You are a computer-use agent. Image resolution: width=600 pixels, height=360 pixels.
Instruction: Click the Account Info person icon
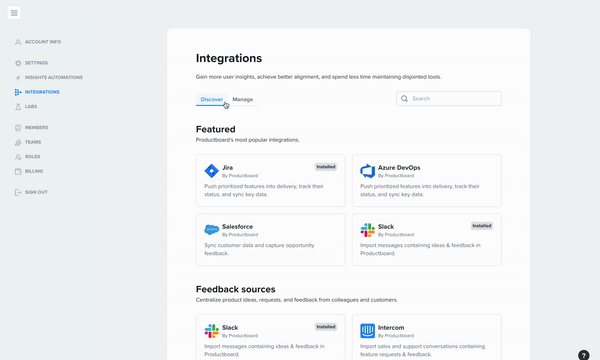pos(18,42)
